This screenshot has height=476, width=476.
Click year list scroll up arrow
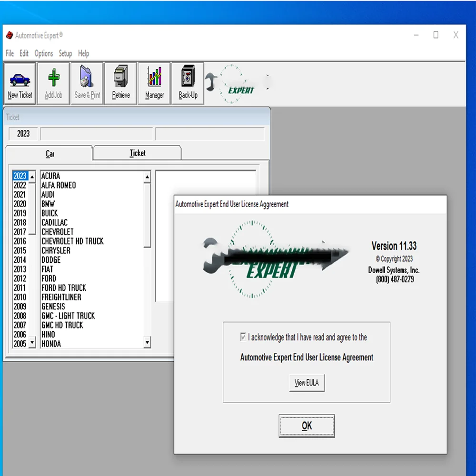tap(32, 177)
